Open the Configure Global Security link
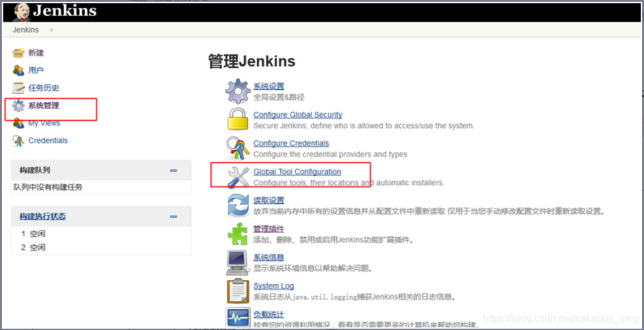The image size is (644, 330). coord(298,115)
